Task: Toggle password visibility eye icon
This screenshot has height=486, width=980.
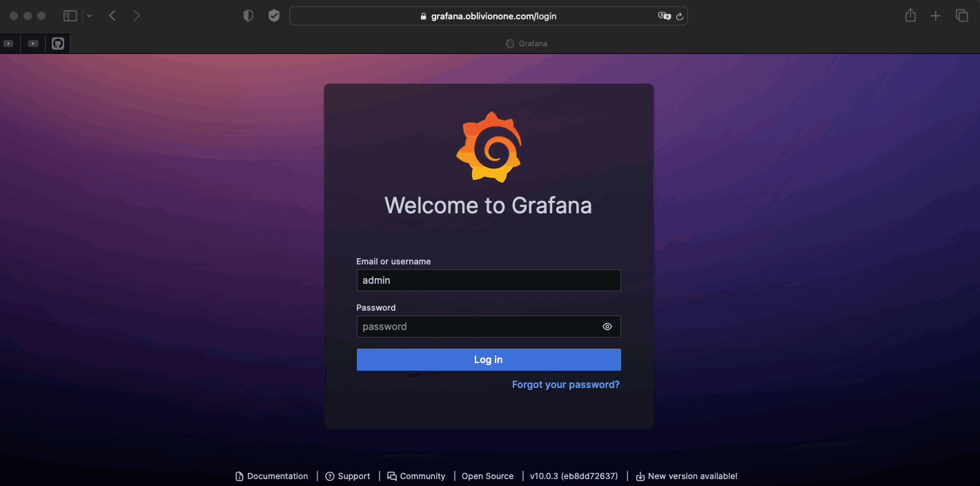Action: click(x=607, y=327)
